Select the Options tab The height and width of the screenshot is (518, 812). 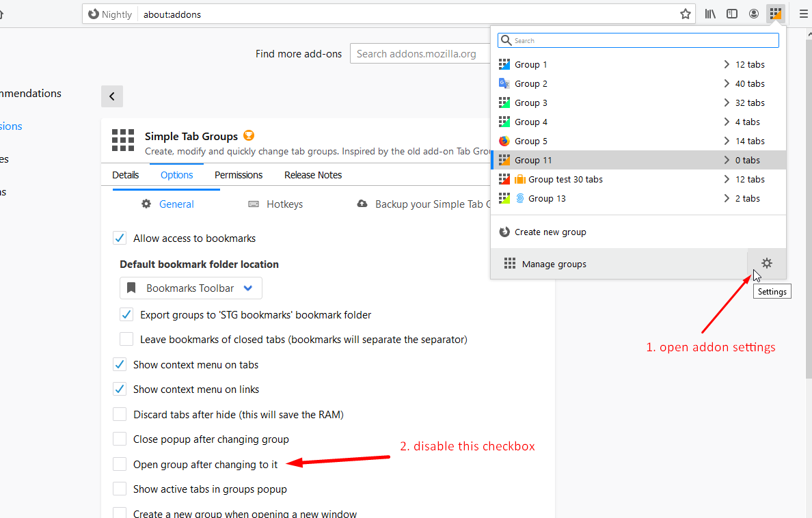point(176,175)
